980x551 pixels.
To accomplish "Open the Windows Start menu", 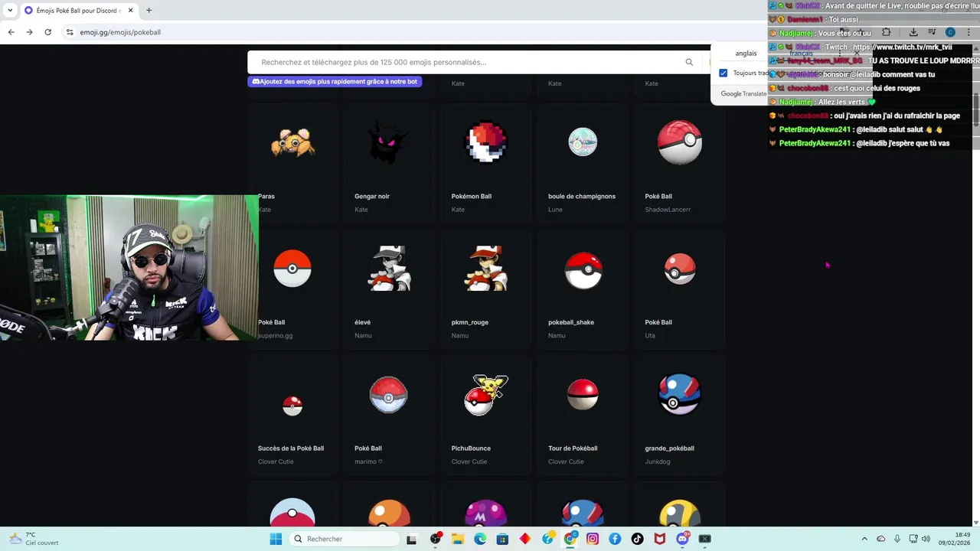I will tap(276, 539).
